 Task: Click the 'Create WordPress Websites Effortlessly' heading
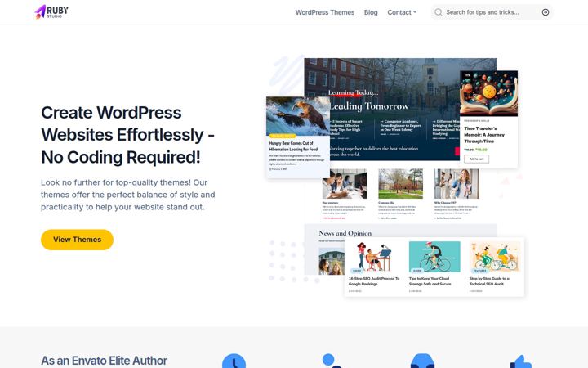click(x=127, y=135)
